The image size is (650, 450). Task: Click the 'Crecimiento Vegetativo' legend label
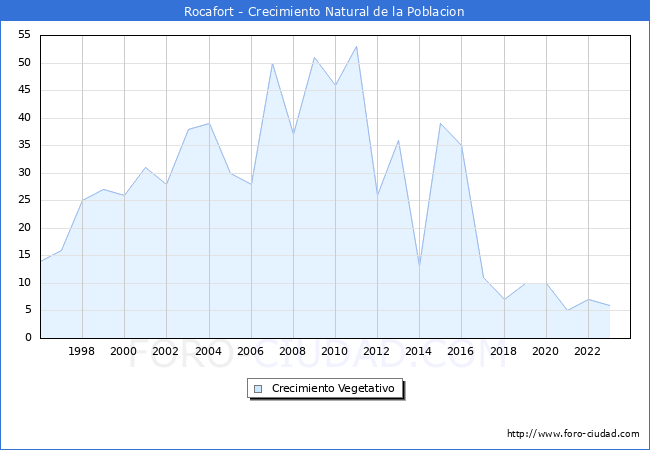point(333,388)
